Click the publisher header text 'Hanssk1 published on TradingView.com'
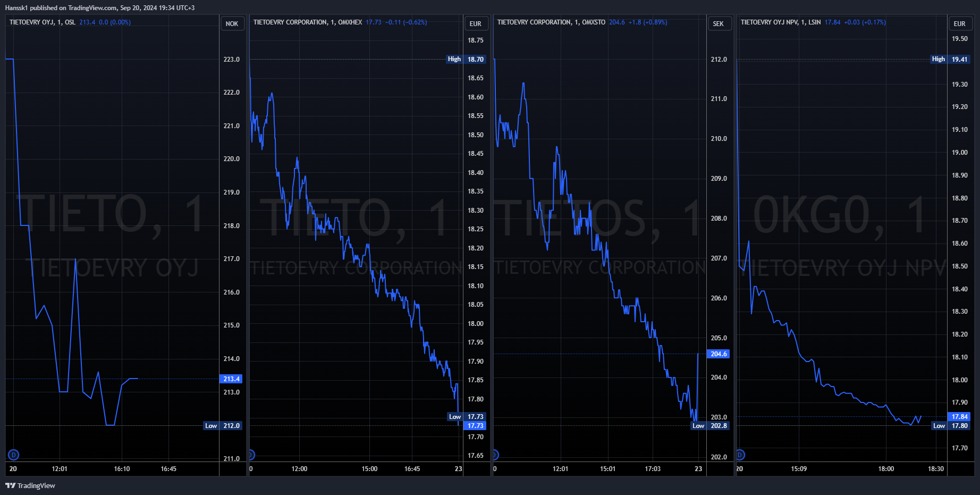Screen dimensions: 980x495 pyautogui.click(x=61, y=8)
